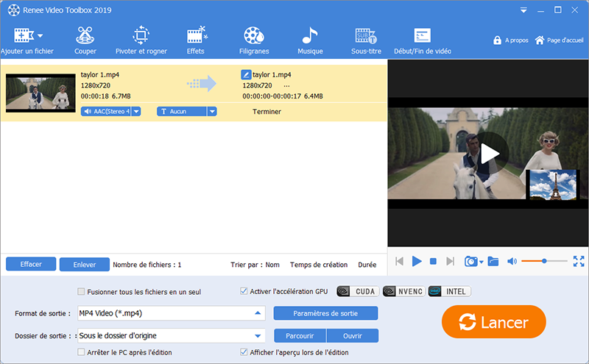The image size is (589, 364).
Task: Click the Ouvrir button
Action: [x=353, y=336]
